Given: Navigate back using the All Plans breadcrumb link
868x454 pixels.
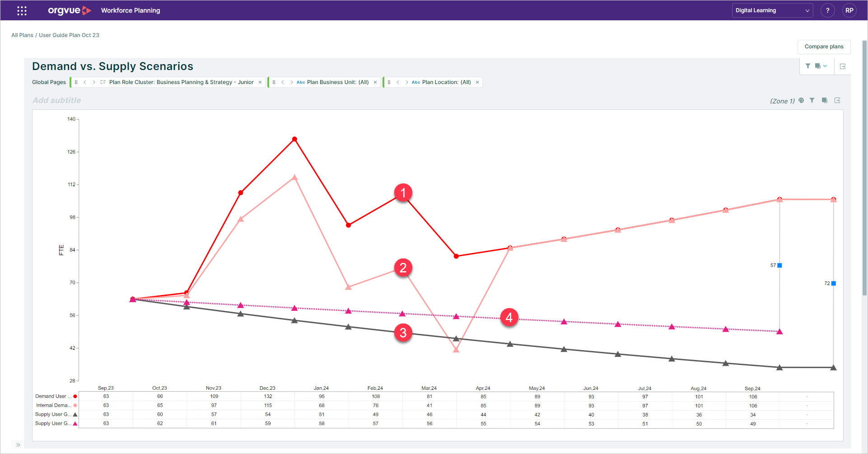Looking at the screenshot, I should click(22, 35).
